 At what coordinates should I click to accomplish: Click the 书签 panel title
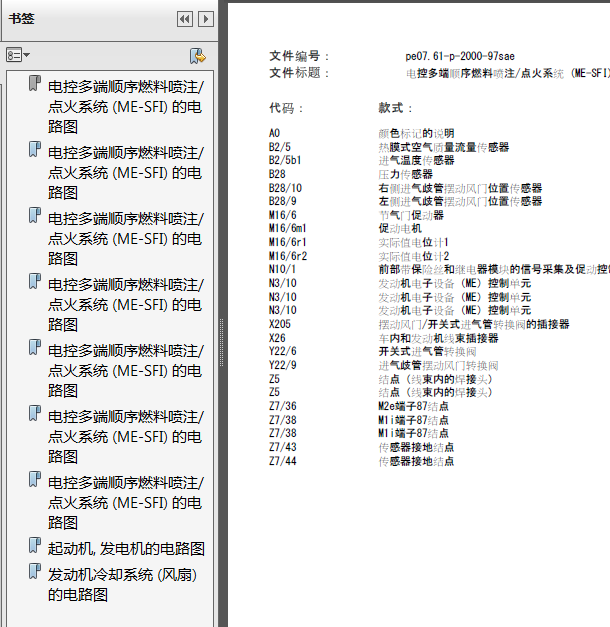(22, 18)
